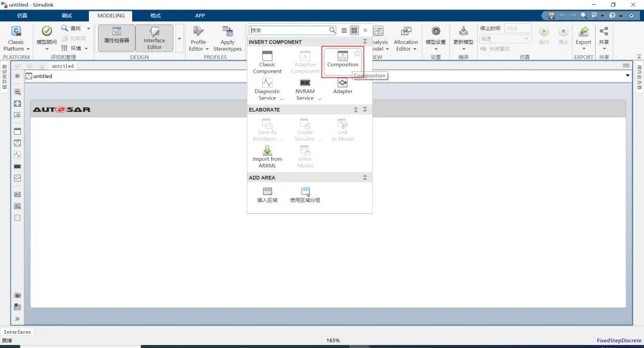
Task: Collapse the ADD AREA section
Action: click(364, 178)
